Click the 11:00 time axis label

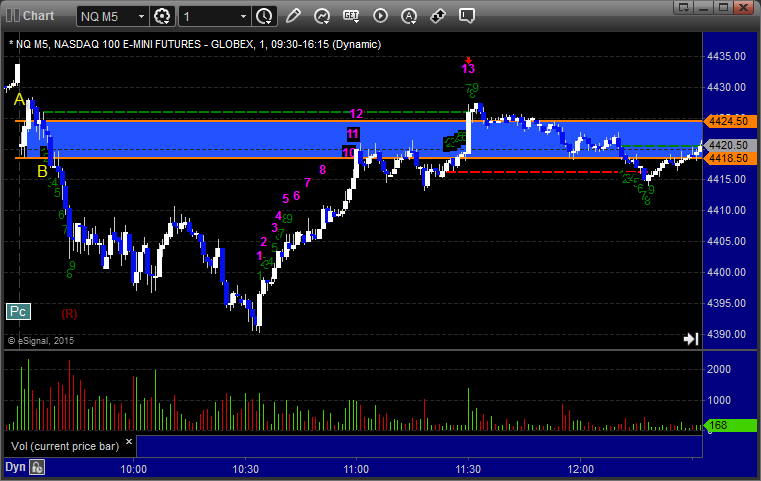[356, 469]
